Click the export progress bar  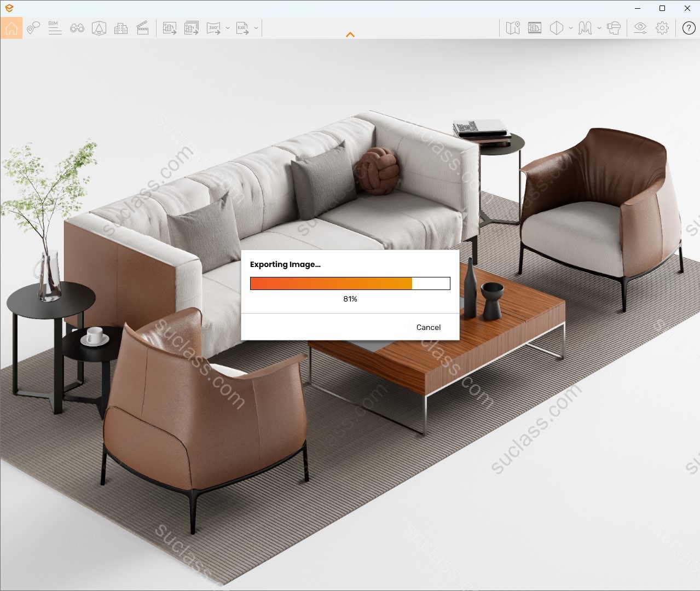click(x=350, y=283)
